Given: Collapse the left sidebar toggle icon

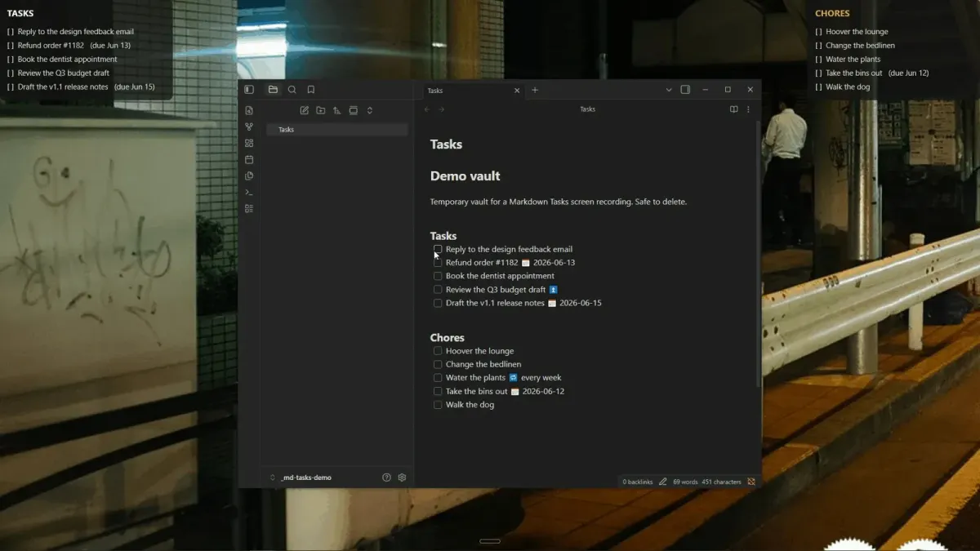Looking at the screenshot, I should [x=249, y=90].
